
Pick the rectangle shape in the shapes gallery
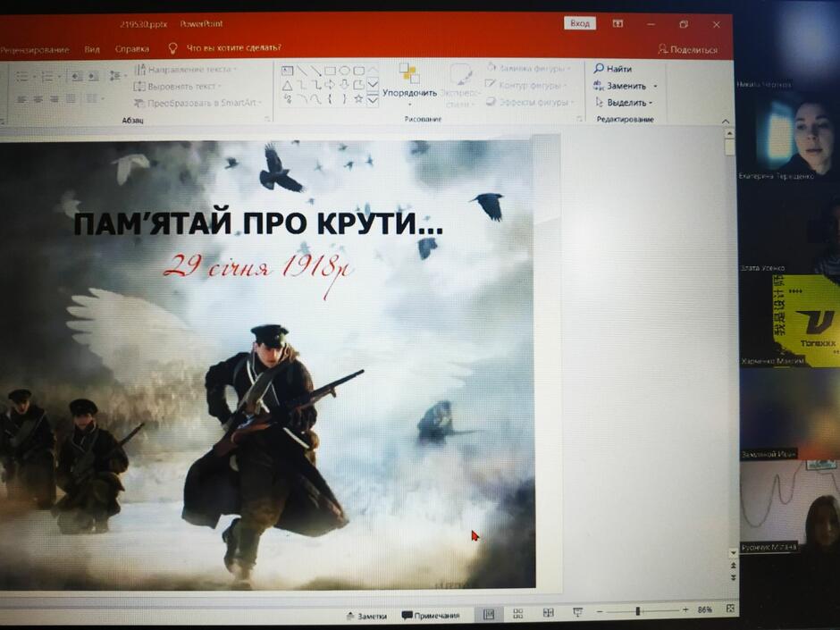330,71
